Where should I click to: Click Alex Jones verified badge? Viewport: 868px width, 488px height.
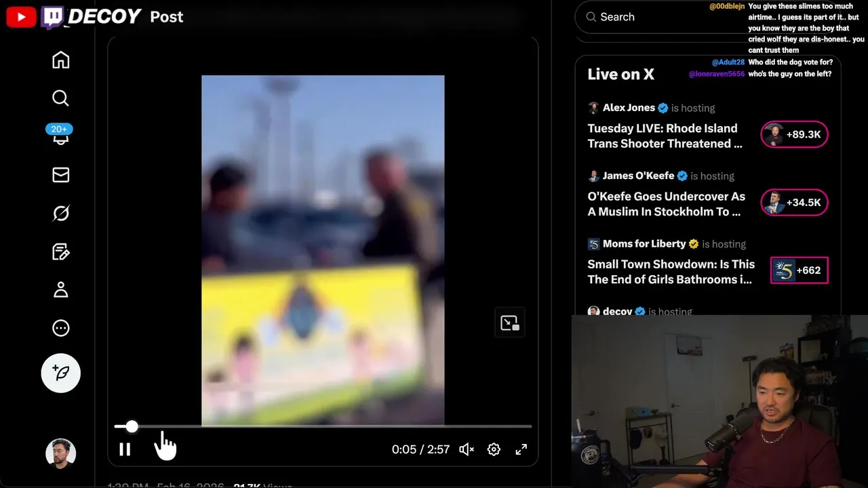(x=663, y=108)
